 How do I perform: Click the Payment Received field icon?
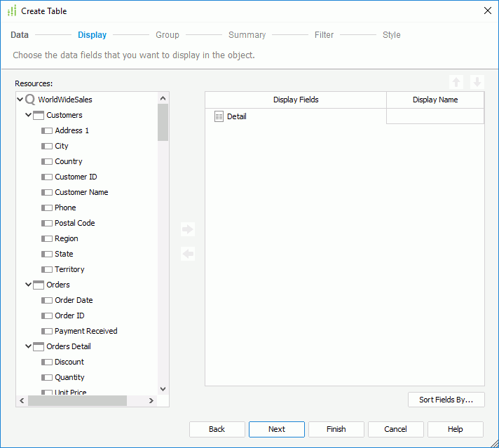pyautogui.click(x=47, y=331)
